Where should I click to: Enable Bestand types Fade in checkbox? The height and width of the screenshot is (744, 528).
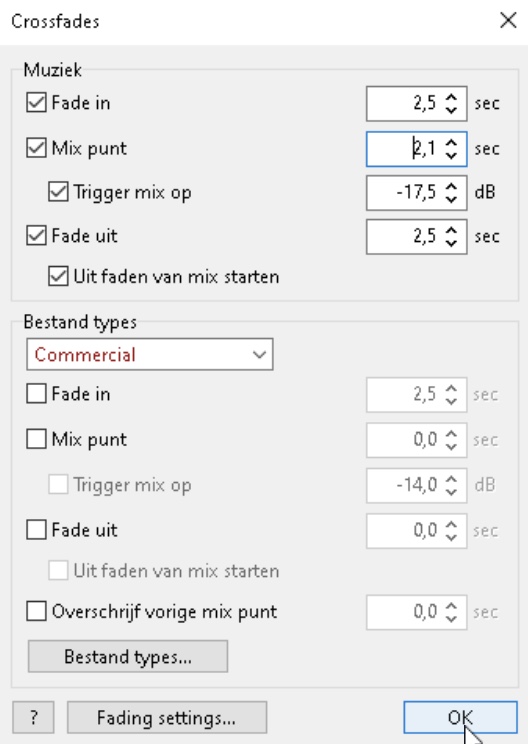click(37, 394)
